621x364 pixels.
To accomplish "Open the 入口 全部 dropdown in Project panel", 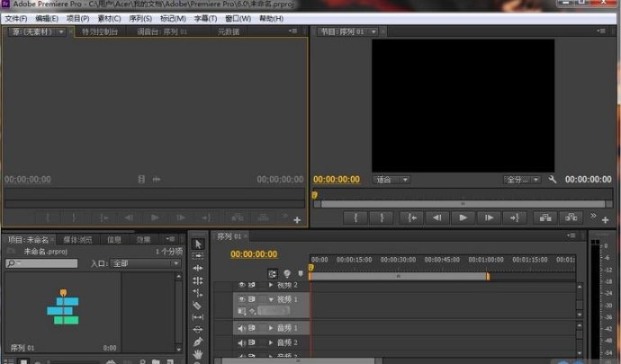I will pyautogui.click(x=147, y=263).
